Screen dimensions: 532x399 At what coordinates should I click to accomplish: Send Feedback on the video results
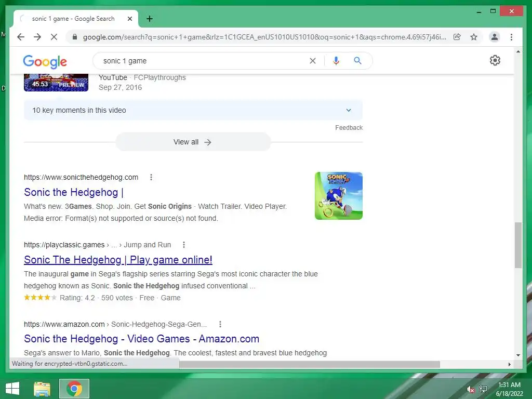(x=349, y=128)
